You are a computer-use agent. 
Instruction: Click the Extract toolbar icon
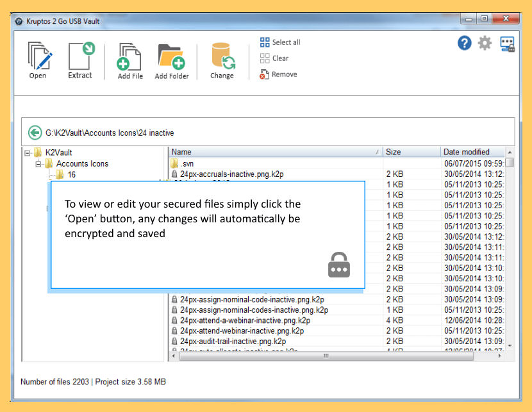coord(81,56)
